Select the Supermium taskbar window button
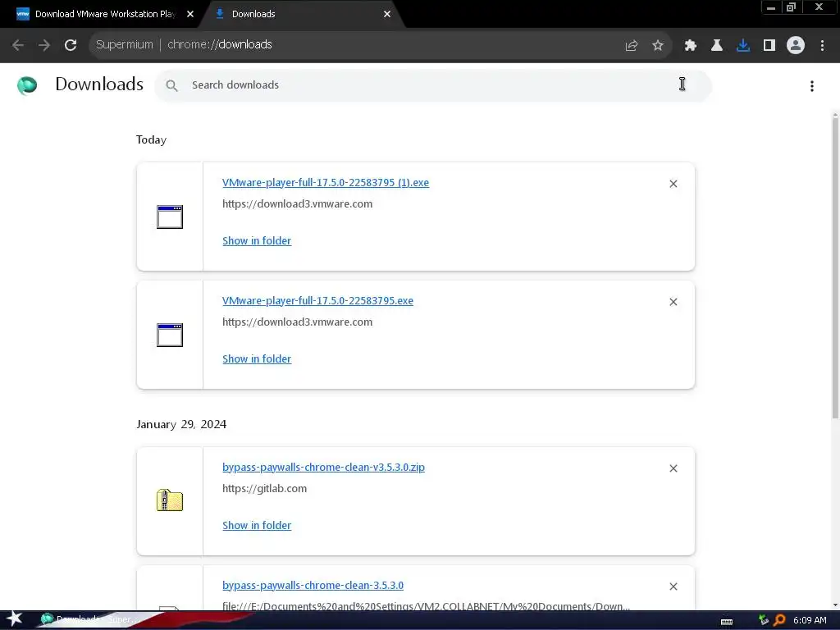 (x=91, y=620)
